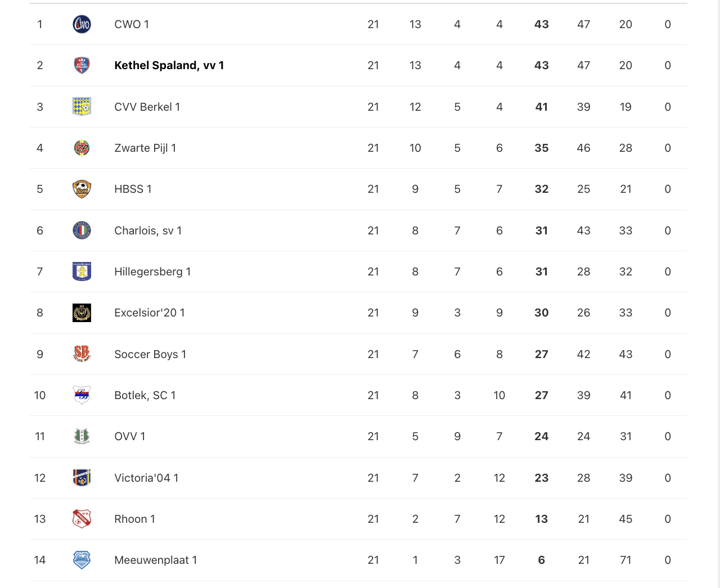Click the Charlois sv round emblem

(x=82, y=230)
